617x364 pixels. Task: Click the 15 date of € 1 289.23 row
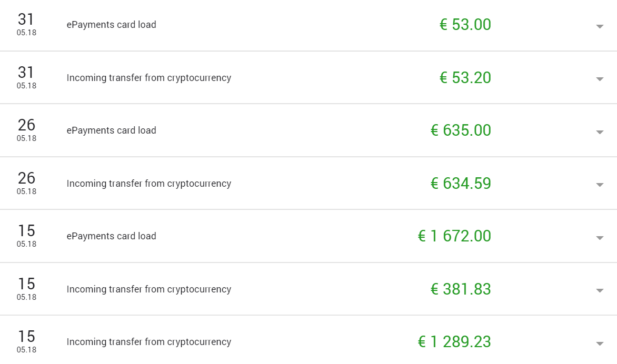[x=26, y=337]
